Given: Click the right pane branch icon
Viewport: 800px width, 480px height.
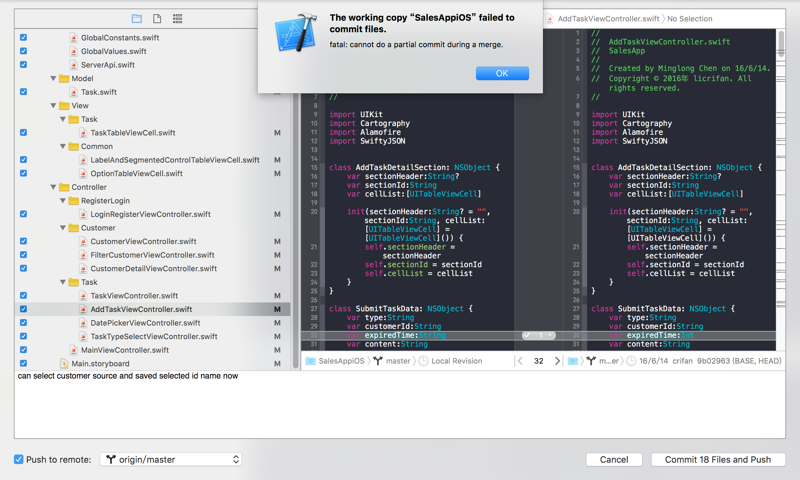Looking at the screenshot, I should click(591, 361).
